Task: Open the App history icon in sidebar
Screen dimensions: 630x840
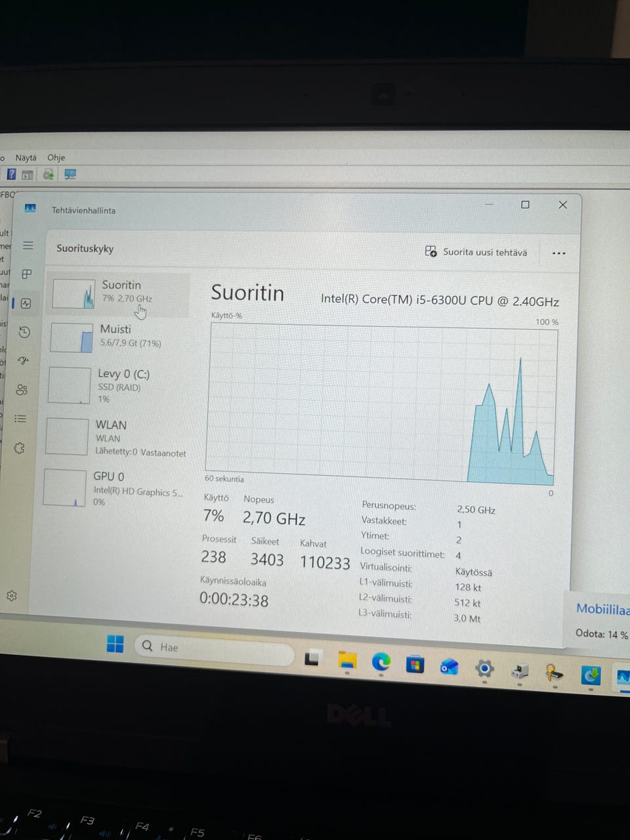Action: [24, 332]
